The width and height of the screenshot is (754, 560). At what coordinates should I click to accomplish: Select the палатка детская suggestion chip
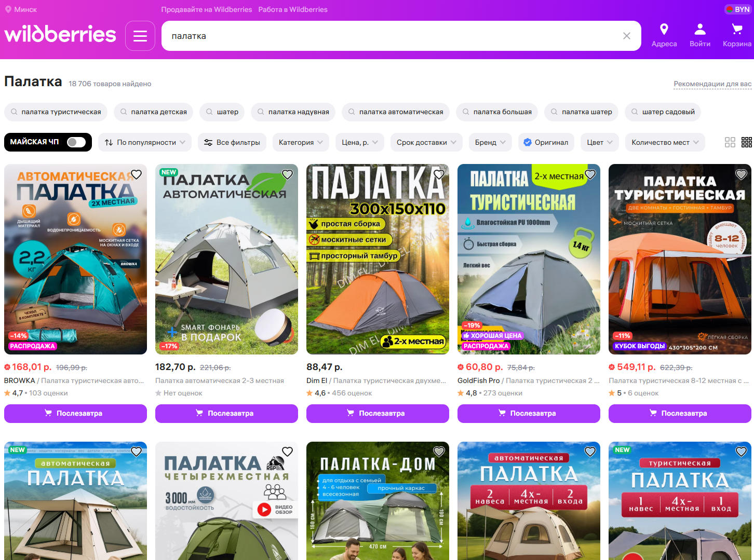click(153, 112)
